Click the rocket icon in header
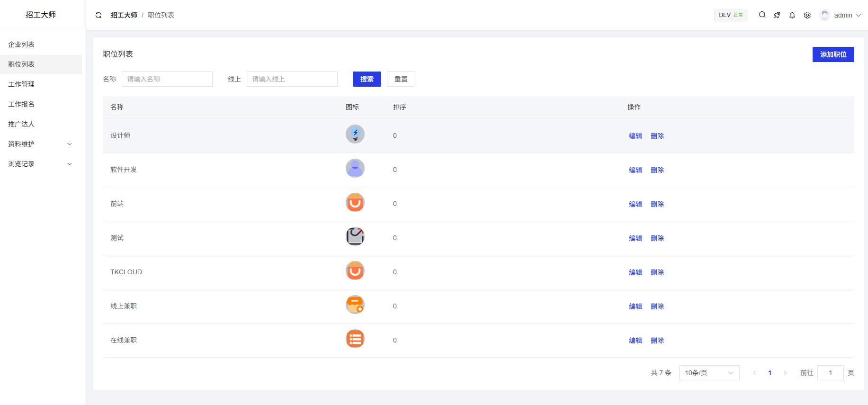The width and height of the screenshot is (868, 405). coord(777,15)
